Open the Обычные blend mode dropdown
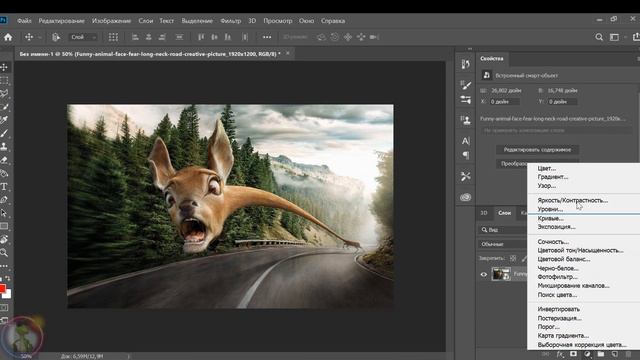The width and height of the screenshot is (640, 360). click(502, 244)
